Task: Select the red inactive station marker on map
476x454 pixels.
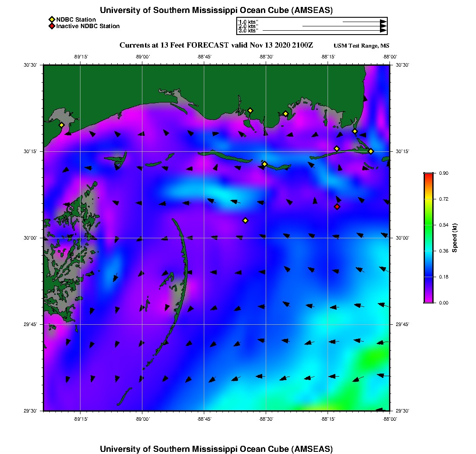Action: point(337,207)
